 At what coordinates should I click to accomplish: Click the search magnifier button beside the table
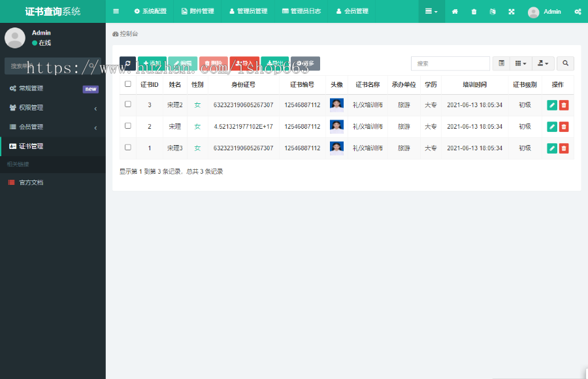tap(566, 63)
